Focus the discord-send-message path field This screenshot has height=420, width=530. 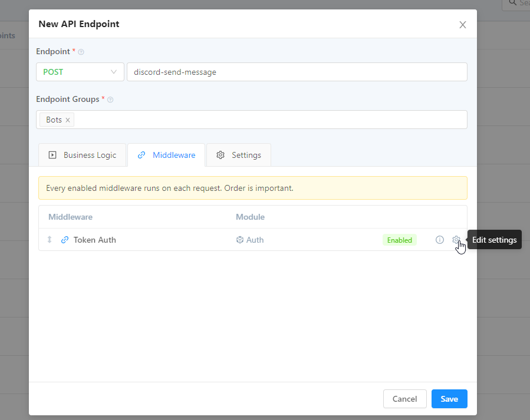[297, 72]
